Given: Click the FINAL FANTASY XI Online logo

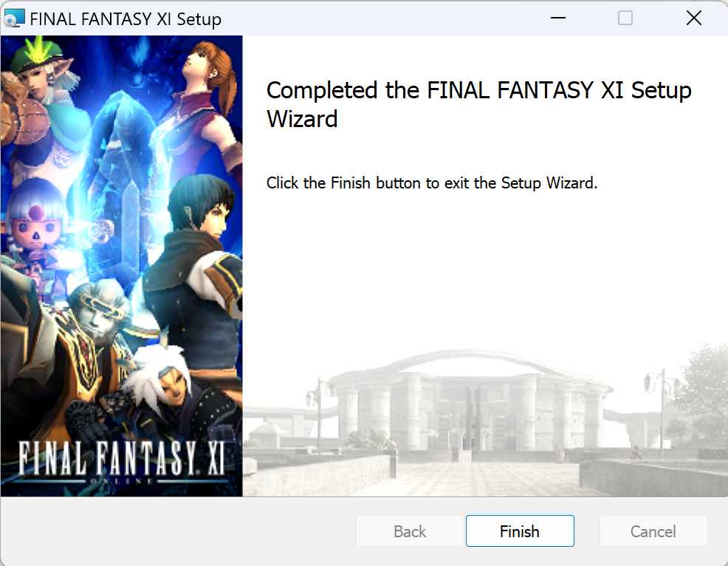Looking at the screenshot, I should tap(122, 461).
